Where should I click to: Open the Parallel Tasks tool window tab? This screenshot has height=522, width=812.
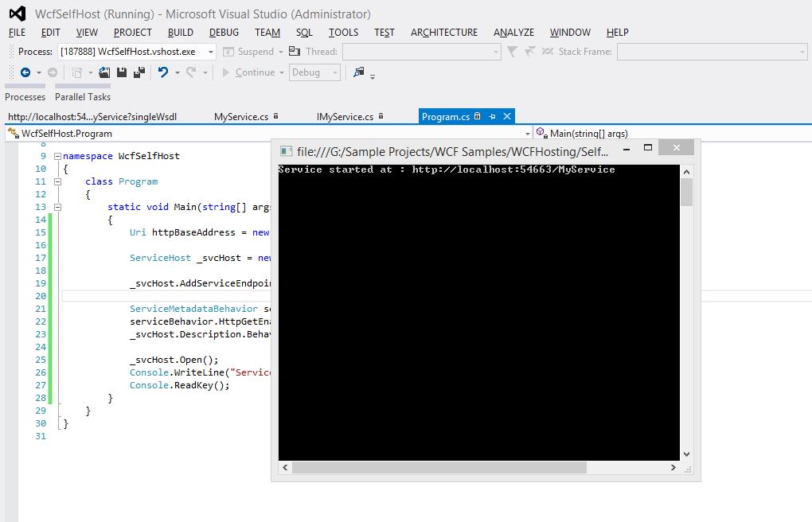83,97
